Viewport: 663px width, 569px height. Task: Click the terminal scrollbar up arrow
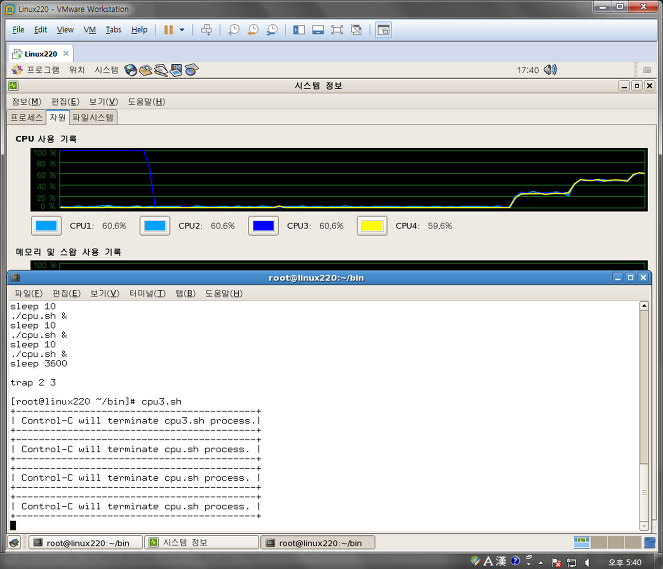[x=644, y=306]
